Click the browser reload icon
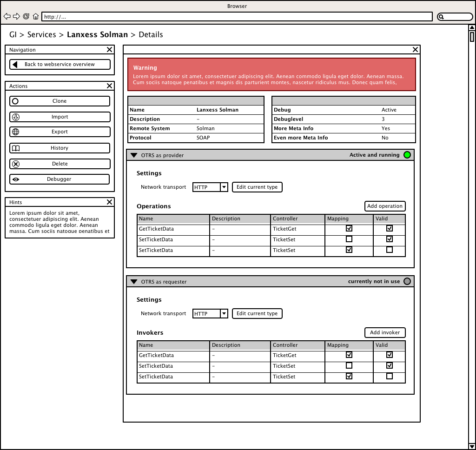Viewport: 476px width, 450px height. (x=26, y=16)
